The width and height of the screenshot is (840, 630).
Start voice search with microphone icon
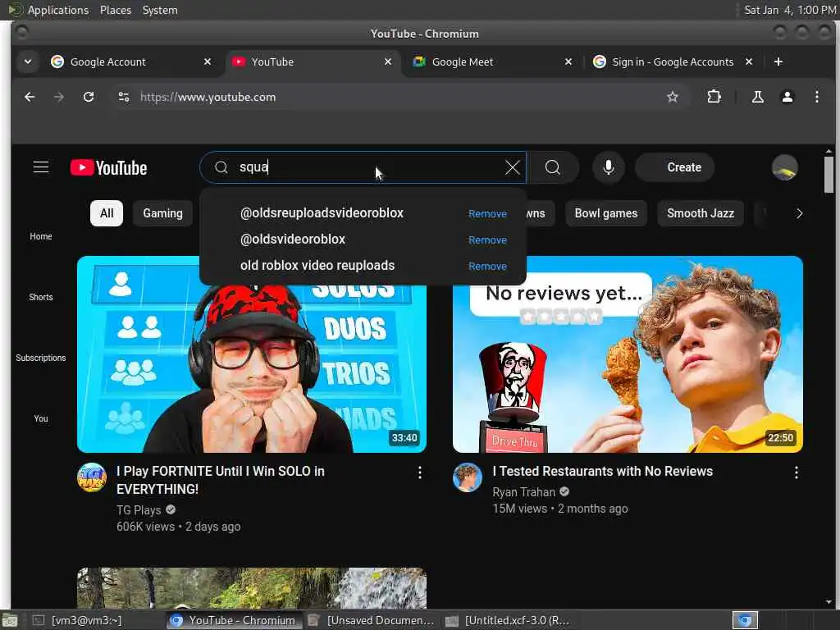(x=608, y=167)
